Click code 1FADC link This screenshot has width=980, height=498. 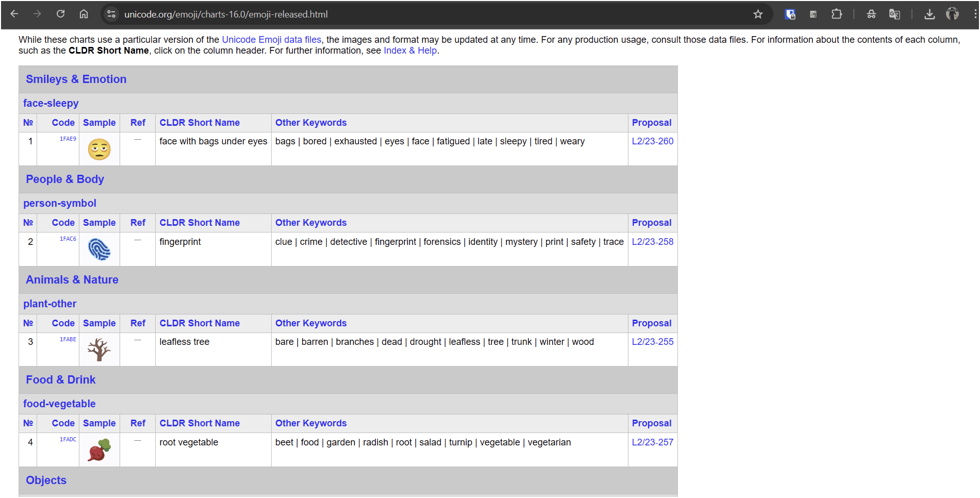pyautogui.click(x=68, y=439)
